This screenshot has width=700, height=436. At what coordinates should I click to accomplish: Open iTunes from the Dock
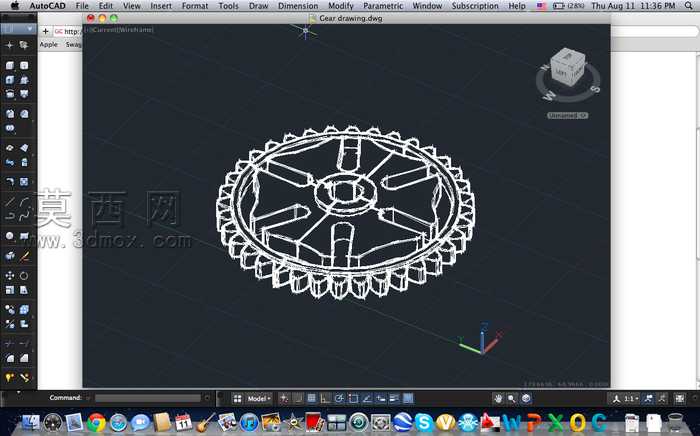[x=249, y=422]
